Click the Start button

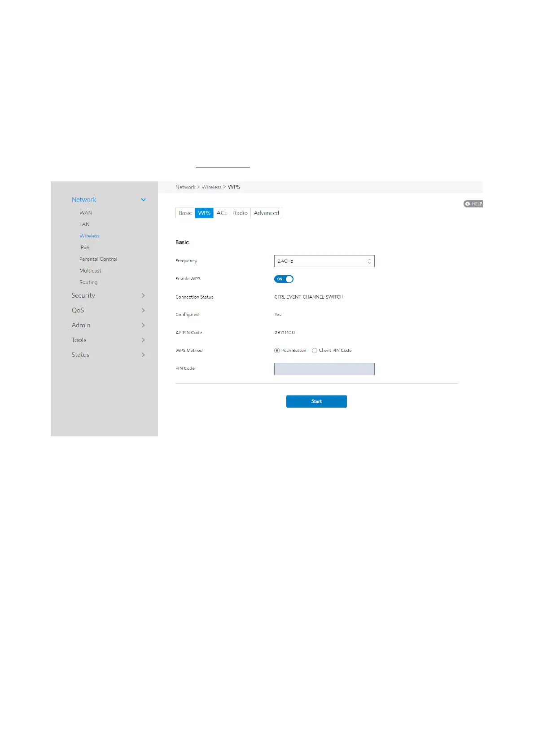[x=316, y=401]
